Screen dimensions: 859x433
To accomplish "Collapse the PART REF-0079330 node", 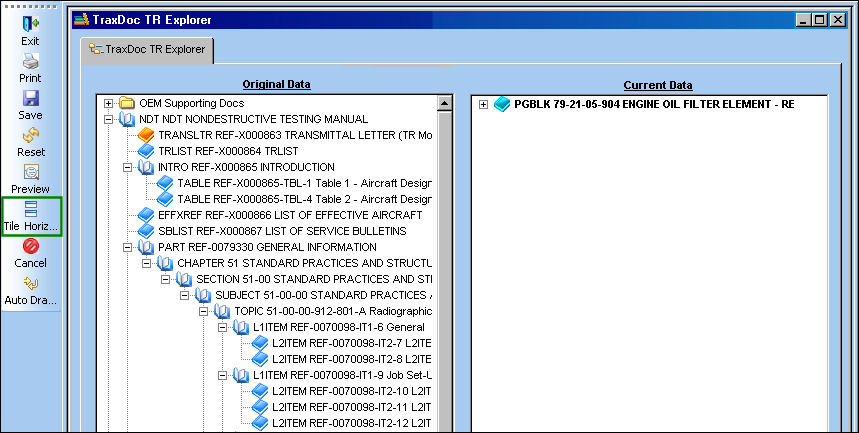I will [x=128, y=247].
